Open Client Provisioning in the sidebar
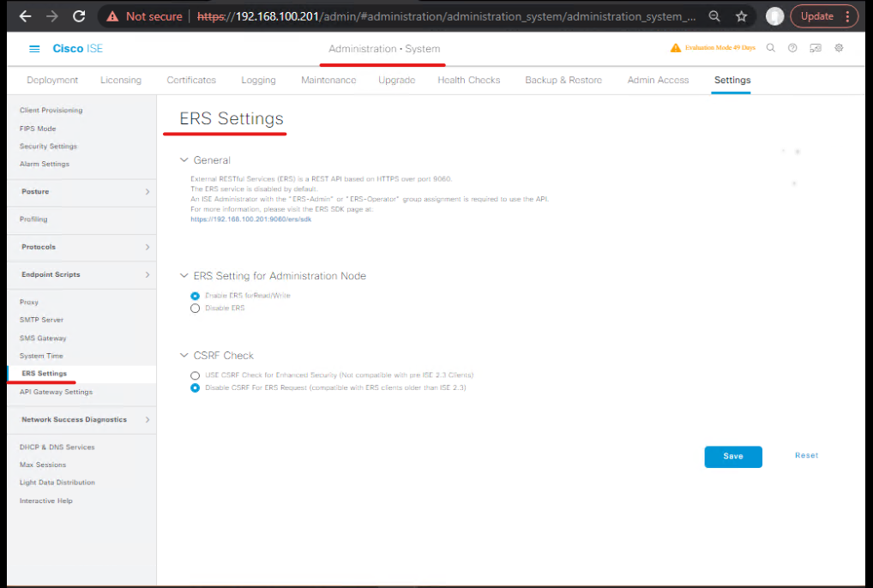 [x=51, y=111]
